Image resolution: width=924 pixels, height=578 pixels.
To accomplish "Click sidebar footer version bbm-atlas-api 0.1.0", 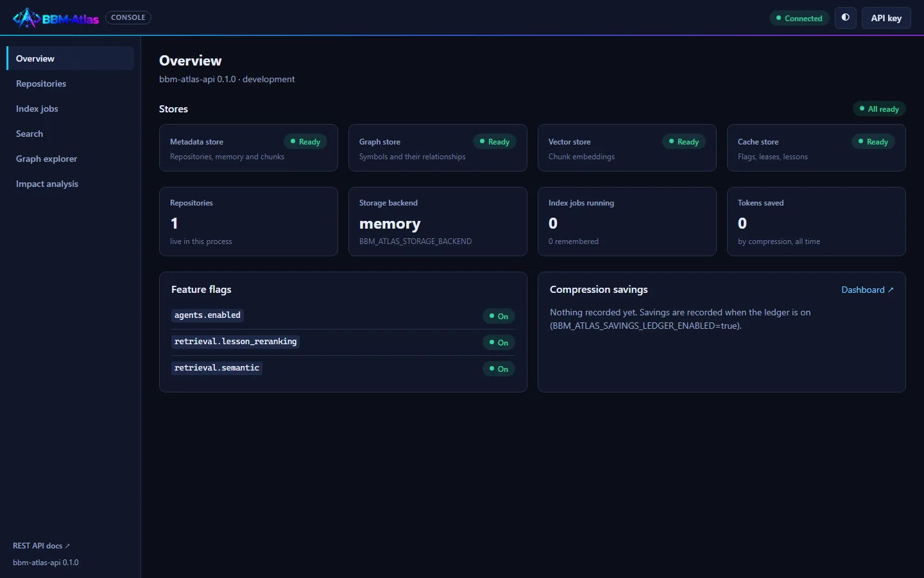I will coord(46,563).
